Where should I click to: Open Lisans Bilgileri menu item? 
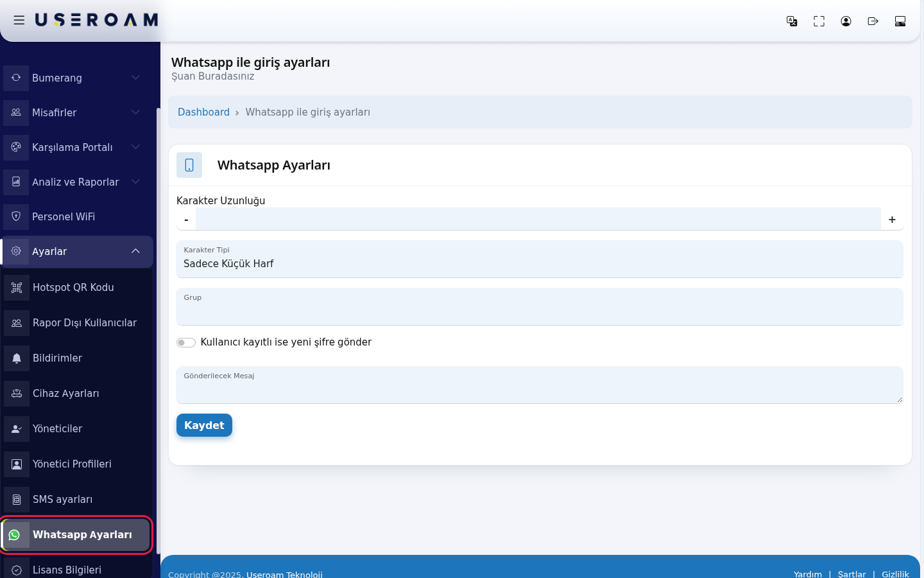tap(77, 569)
